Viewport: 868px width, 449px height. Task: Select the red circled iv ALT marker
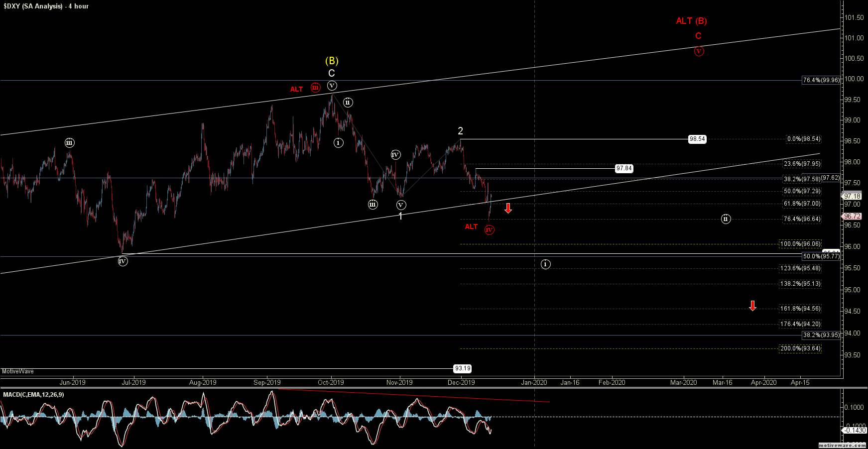490,229
